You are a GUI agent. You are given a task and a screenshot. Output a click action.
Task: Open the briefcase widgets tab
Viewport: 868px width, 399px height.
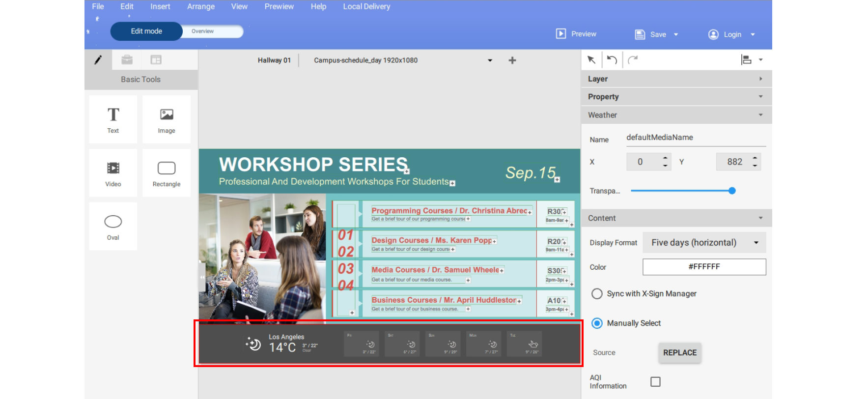pyautogui.click(x=127, y=60)
